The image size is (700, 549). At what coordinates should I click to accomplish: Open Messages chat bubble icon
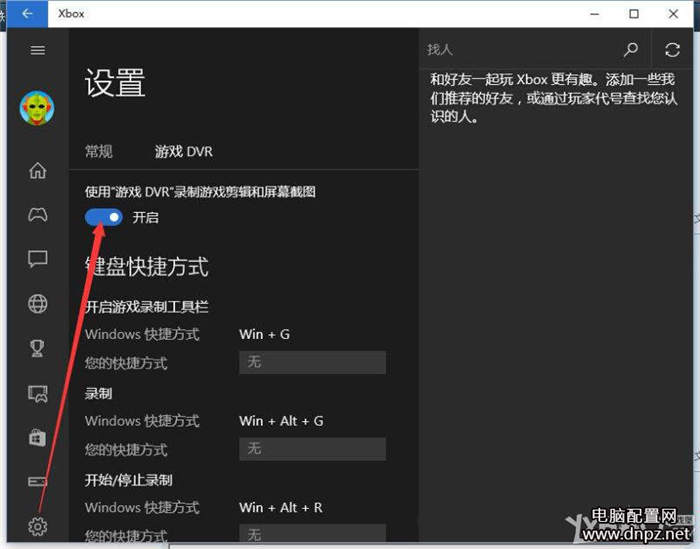point(38,259)
